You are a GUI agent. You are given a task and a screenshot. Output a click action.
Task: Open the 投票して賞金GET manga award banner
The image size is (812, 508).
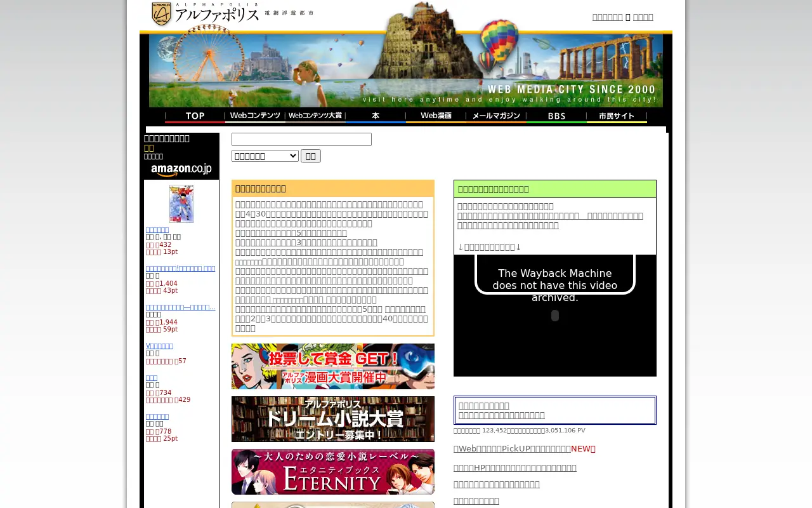tap(333, 366)
